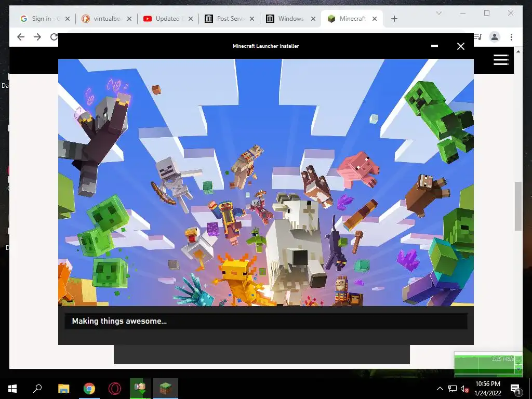The width and height of the screenshot is (532, 399).
Task: Minimize the Chrome window
Action: click(463, 13)
